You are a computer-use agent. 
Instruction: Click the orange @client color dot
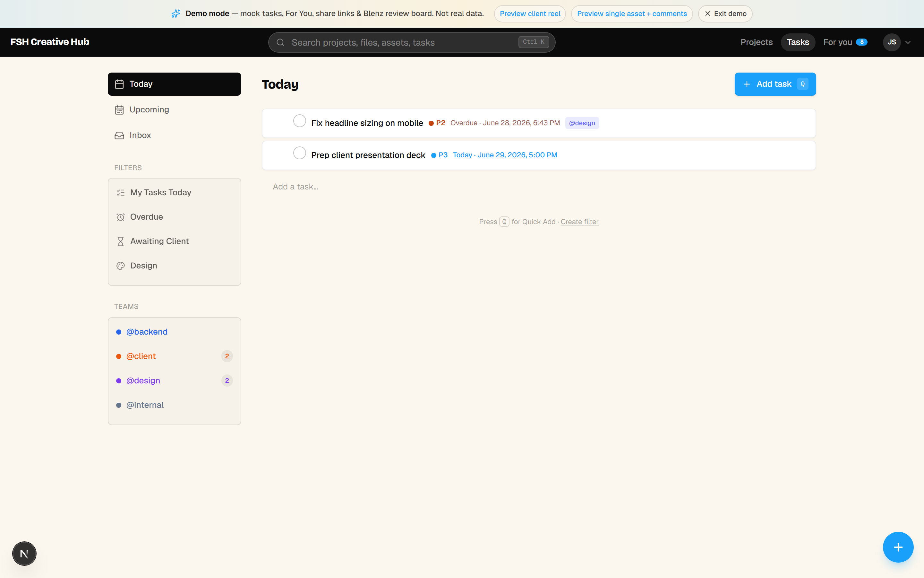click(119, 356)
